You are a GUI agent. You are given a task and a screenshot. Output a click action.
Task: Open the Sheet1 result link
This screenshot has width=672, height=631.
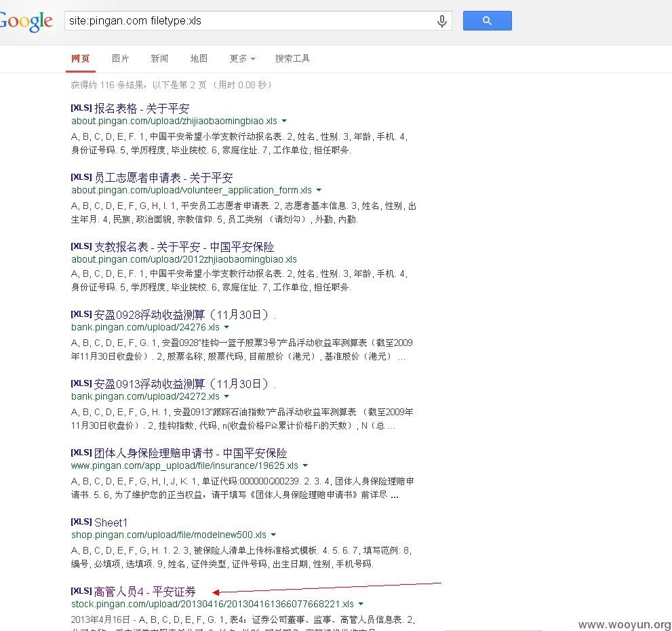[x=111, y=522]
